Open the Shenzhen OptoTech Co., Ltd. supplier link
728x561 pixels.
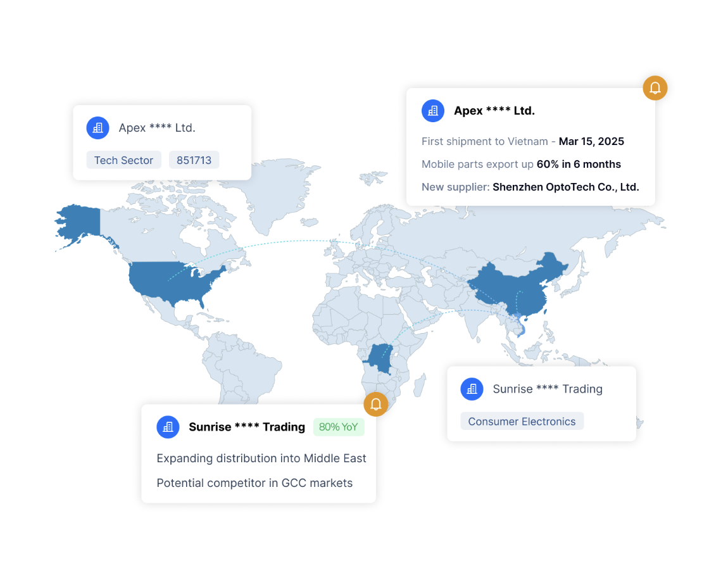565,187
